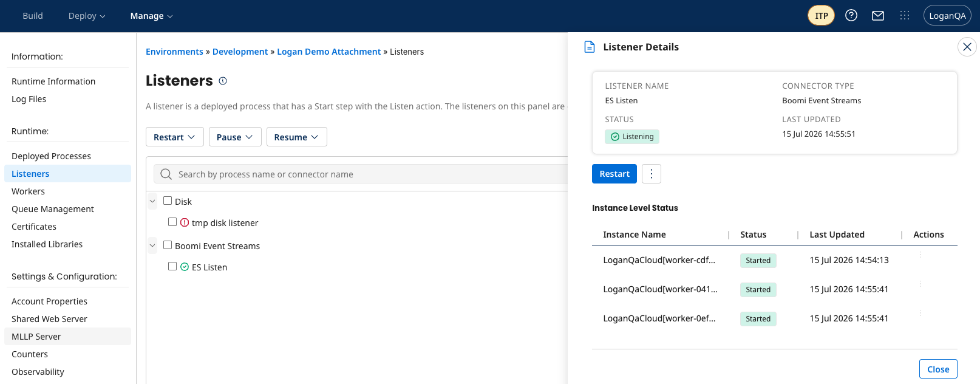Click the Listeners info icon
Viewport: 980px width, 384px height.
pyautogui.click(x=223, y=81)
